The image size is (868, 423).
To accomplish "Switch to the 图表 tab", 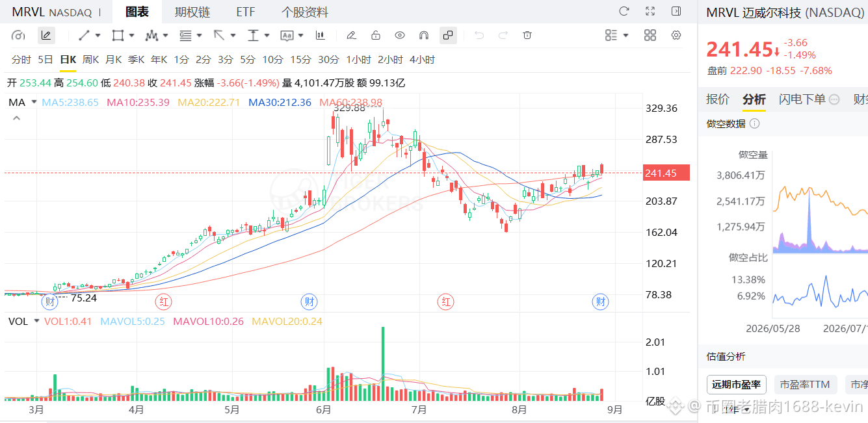I will pos(137,12).
